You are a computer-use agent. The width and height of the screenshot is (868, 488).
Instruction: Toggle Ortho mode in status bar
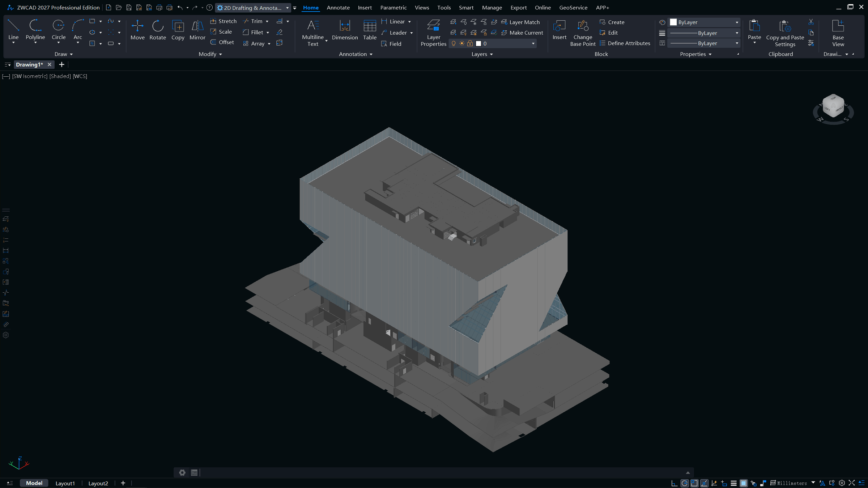(674, 483)
